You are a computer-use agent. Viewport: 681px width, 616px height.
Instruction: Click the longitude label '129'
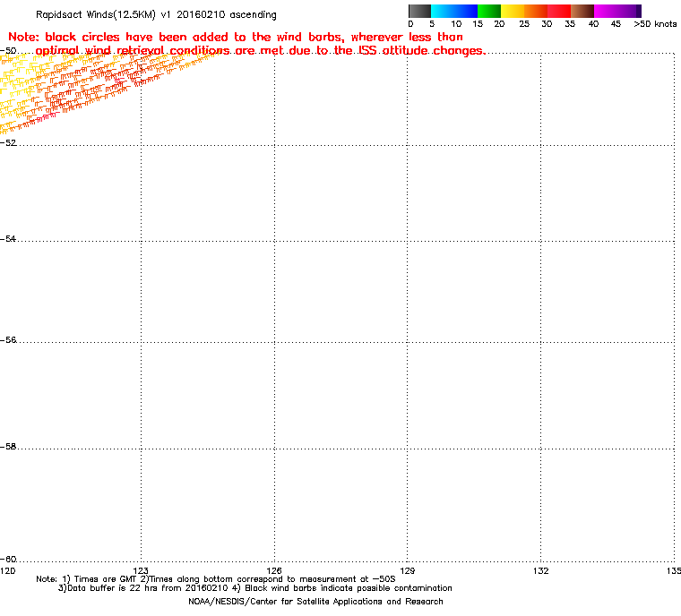(x=407, y=570)
